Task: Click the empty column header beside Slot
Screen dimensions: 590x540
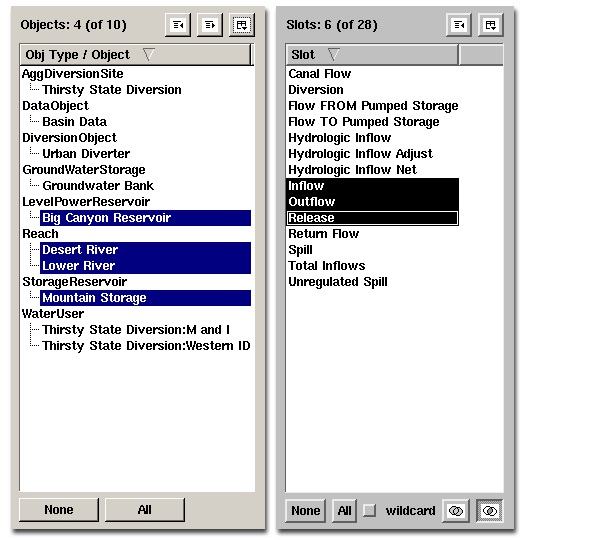Action: [x=481, y=55]
